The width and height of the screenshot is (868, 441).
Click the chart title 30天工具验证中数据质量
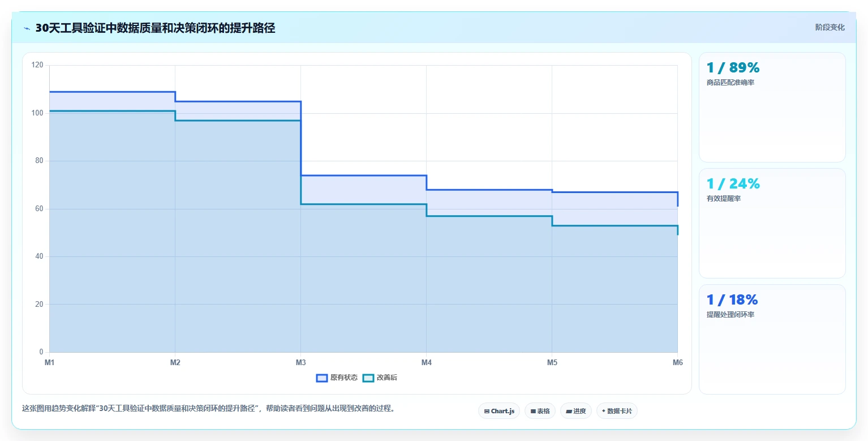(x=155, y=28)
